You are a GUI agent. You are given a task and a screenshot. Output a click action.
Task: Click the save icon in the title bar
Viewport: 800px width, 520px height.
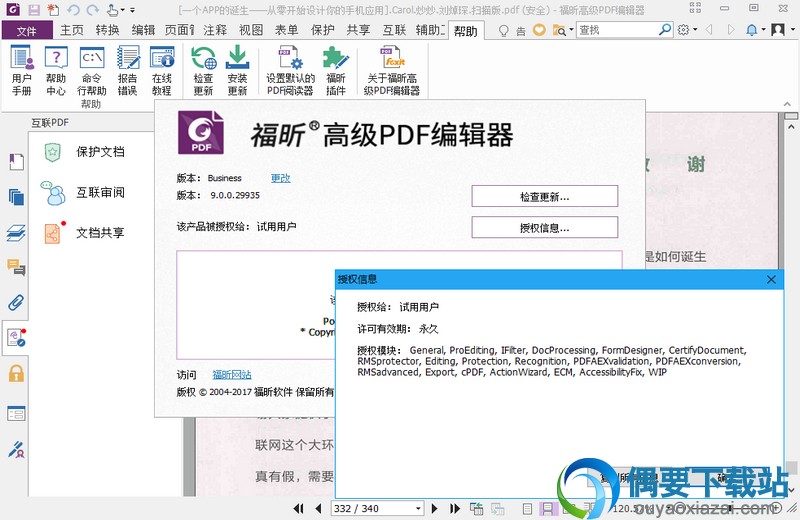(34, 10)
